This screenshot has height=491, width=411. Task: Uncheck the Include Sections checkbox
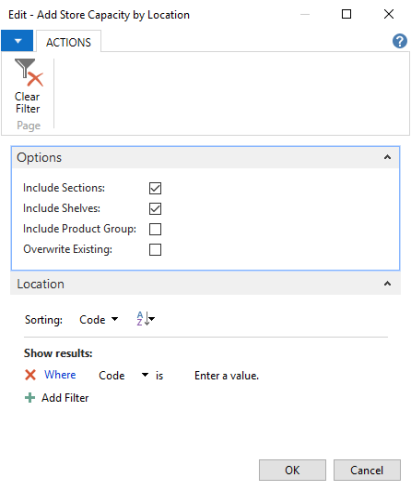click(x=155, y=188)
